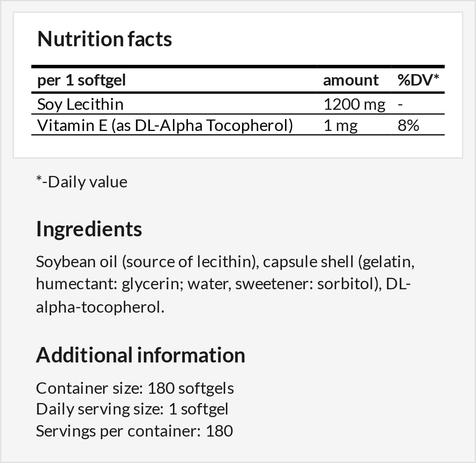
Task: Click the "1200 mg" amount value
Action: (x=354, y=105)
